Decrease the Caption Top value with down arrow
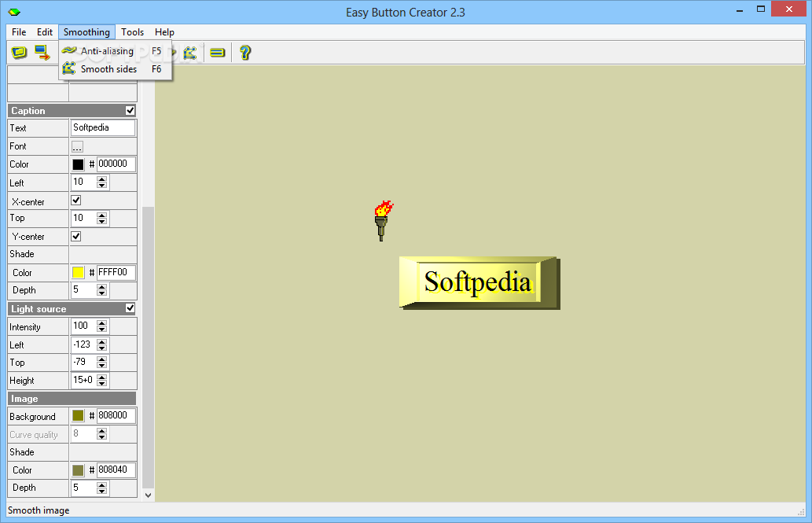This screenshot has height=523, width=812. (102, 222)
